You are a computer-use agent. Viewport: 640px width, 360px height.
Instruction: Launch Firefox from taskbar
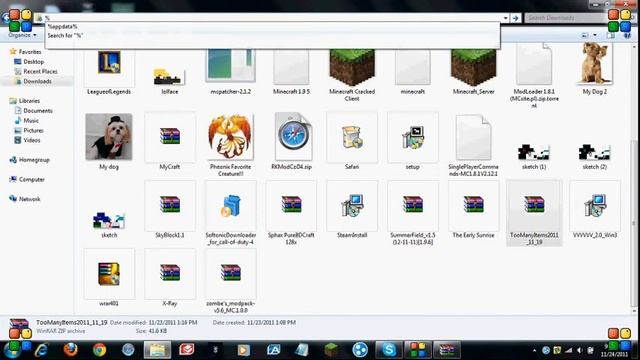(x=71, y=350)
